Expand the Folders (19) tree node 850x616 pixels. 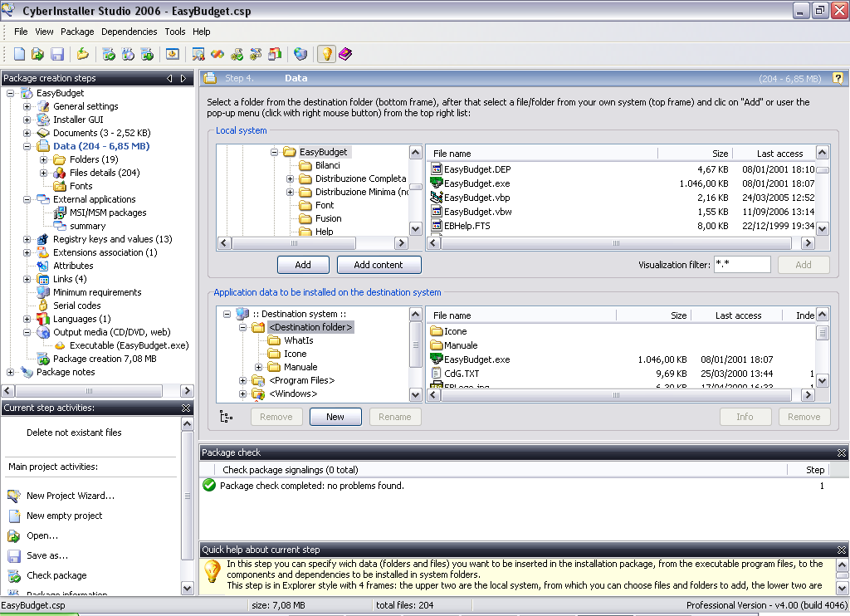point(43,159)
